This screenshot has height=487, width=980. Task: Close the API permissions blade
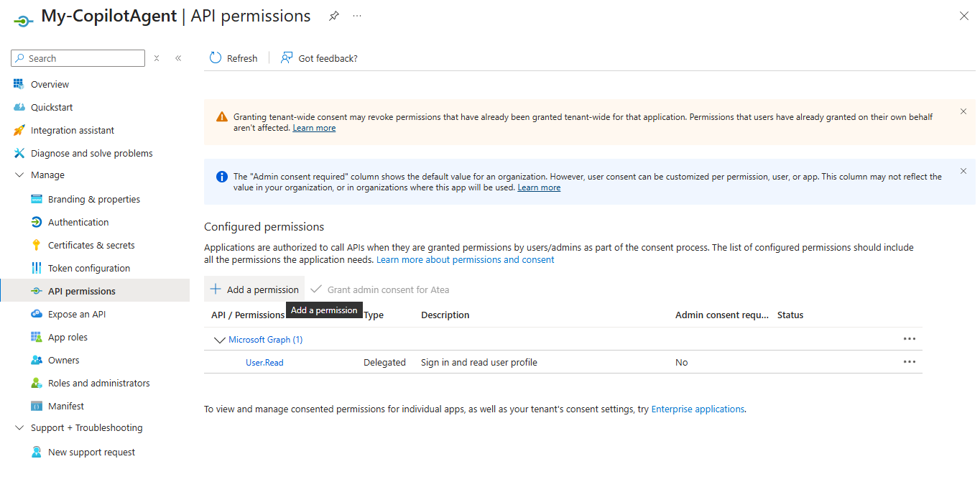click(964, 16)
